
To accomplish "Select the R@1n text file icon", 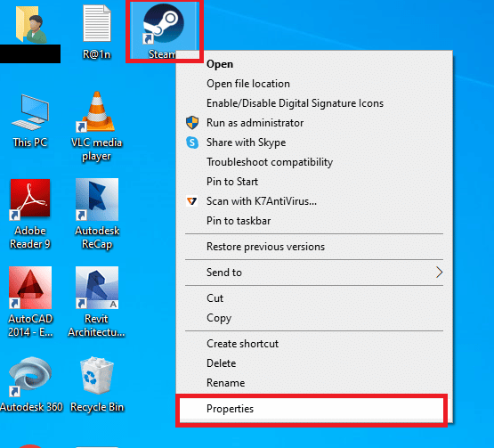I will pyautogui.click(x=97, y=23).
